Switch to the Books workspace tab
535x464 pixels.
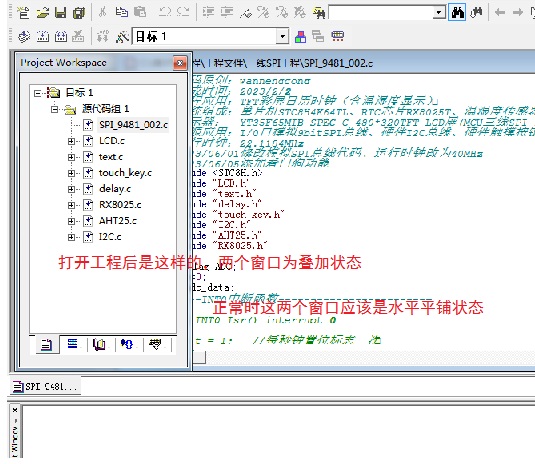[x=99, y=344]
